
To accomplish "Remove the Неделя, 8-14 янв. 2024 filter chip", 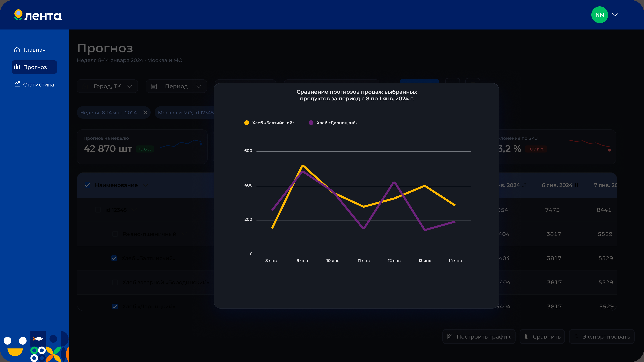I will (x=145, y=112).
